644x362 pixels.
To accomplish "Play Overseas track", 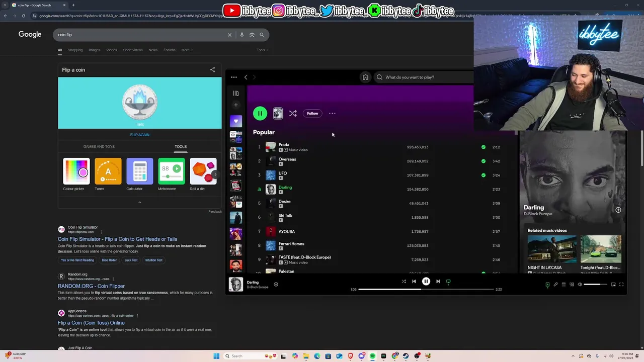I will pos(382,161).
